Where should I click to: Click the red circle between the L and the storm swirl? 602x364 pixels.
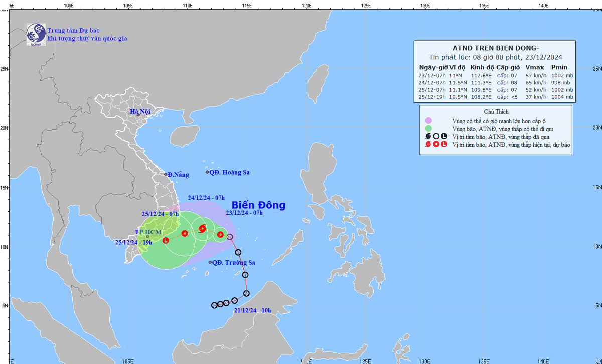pos(185,233)
